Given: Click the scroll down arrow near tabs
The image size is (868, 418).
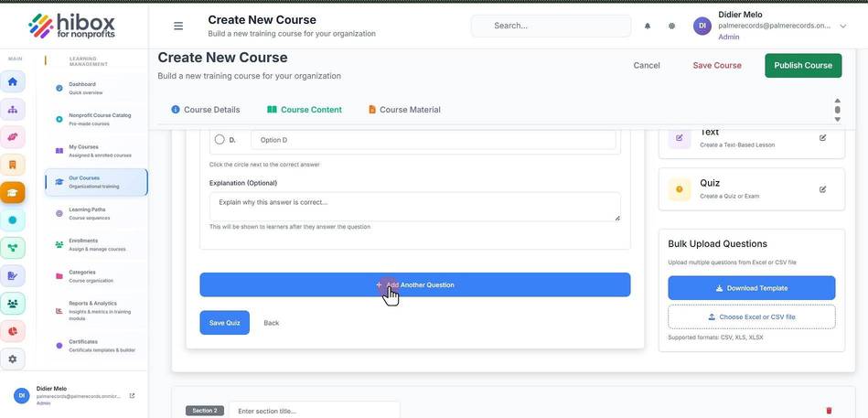Looking at the screenshot, I should [837, 119].
